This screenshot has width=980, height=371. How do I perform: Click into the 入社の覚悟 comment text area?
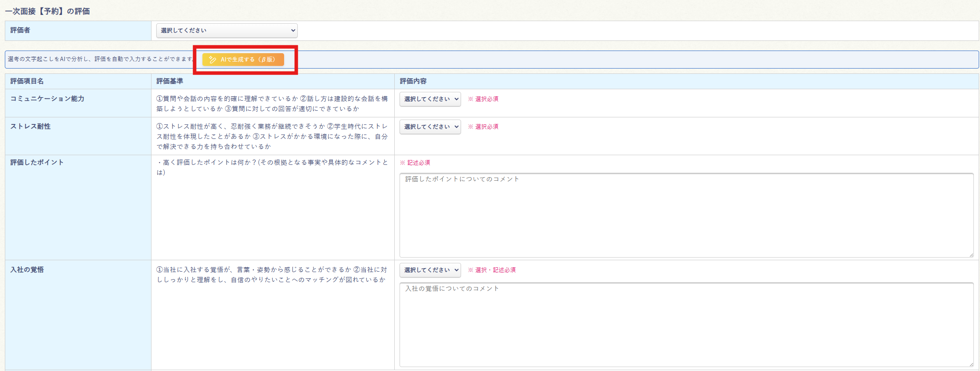[x=686, y=324]
